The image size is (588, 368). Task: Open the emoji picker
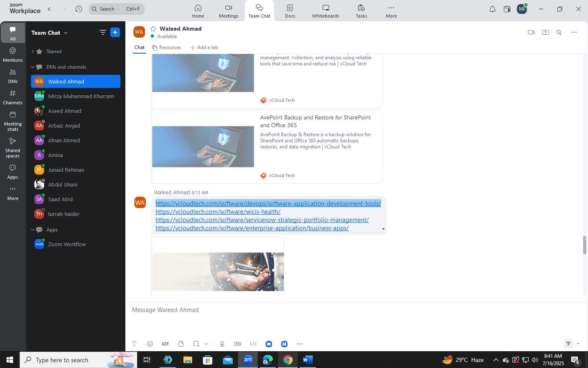click(150, 344)
